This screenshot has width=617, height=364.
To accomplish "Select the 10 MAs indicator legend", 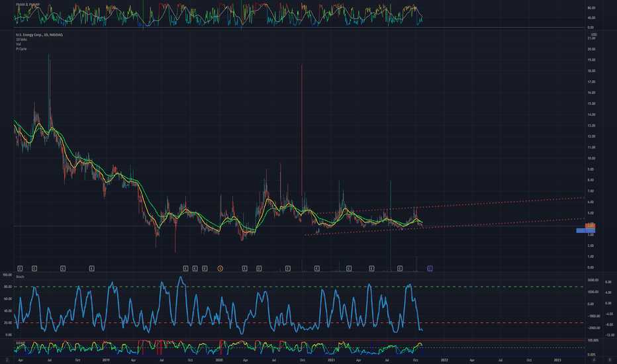I will click(21, 40).
